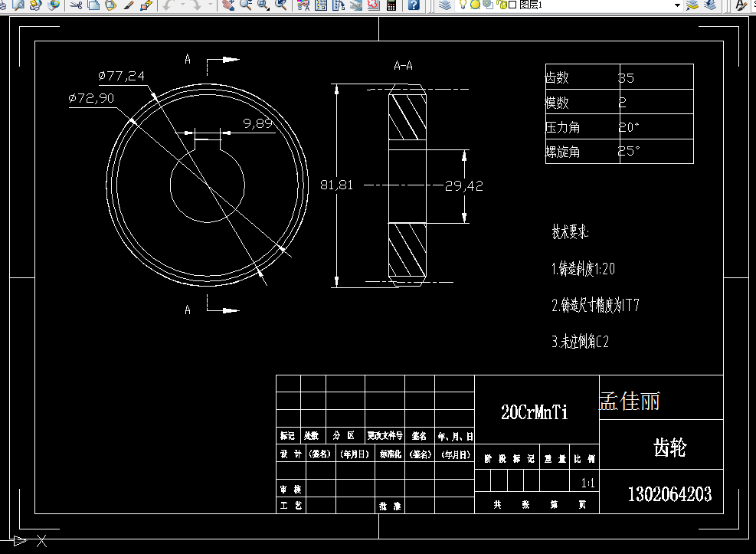Viewport: 756px width, 554px height.
Task: Click the 审核 title block cell
Action: (291, 490)
